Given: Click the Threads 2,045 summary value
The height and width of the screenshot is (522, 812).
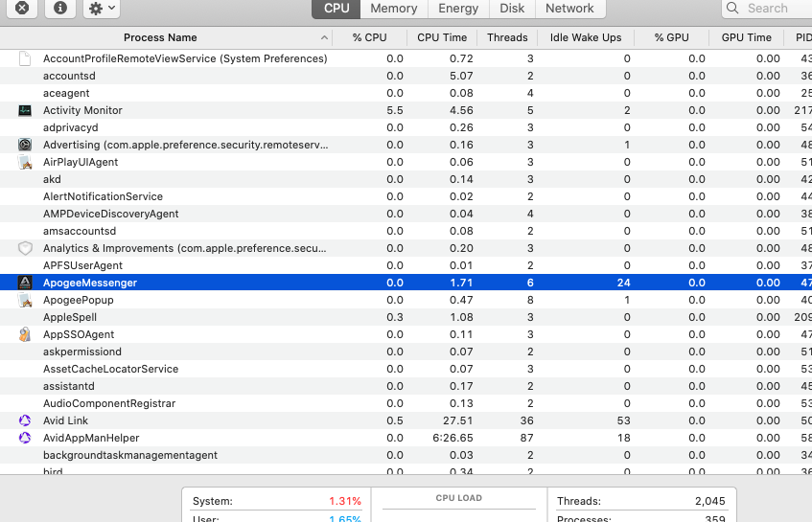Looking at the screenshot, I should pyautogui.click(x=710, y=501).
